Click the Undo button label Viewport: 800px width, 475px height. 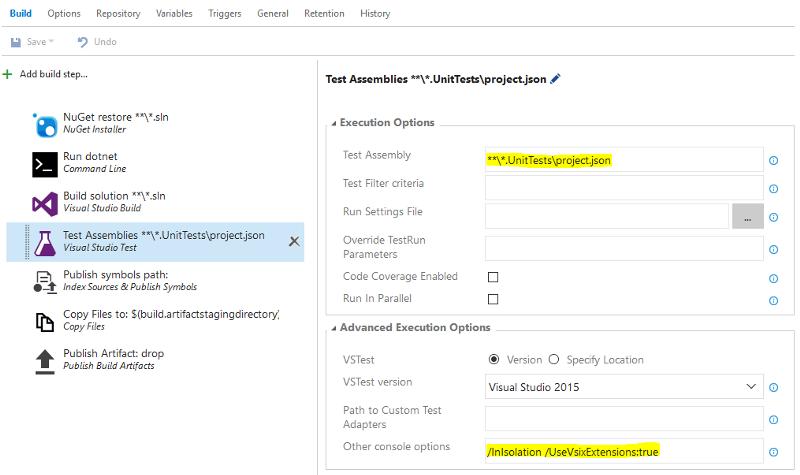105,42
